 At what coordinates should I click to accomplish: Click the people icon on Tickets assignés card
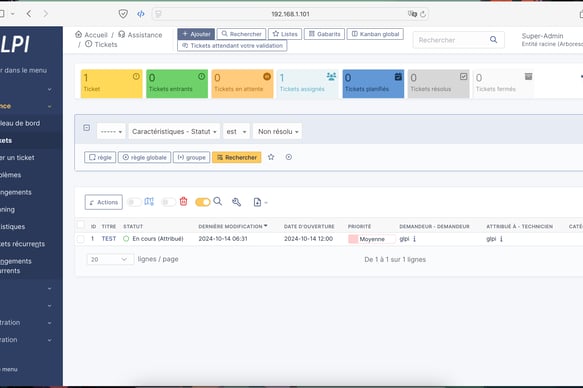(x=331, y=77)
